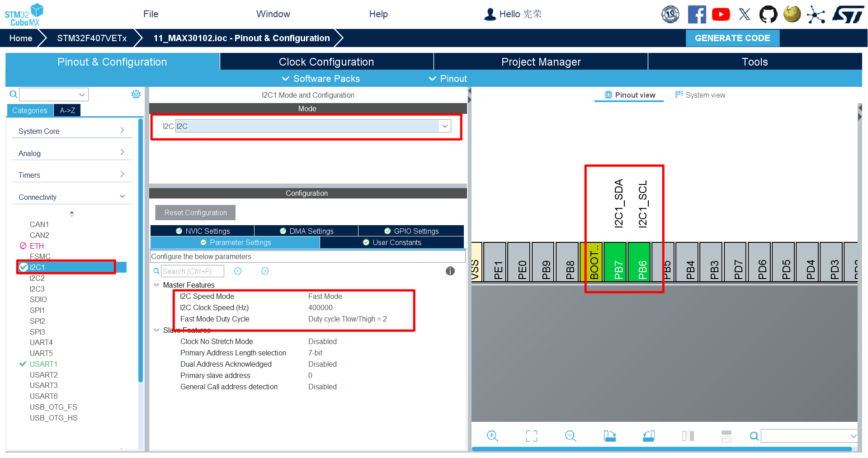The height and width of the screenshot is (458, 868).
Task: Collapse the Connectivity category
Action: point(72,197)
